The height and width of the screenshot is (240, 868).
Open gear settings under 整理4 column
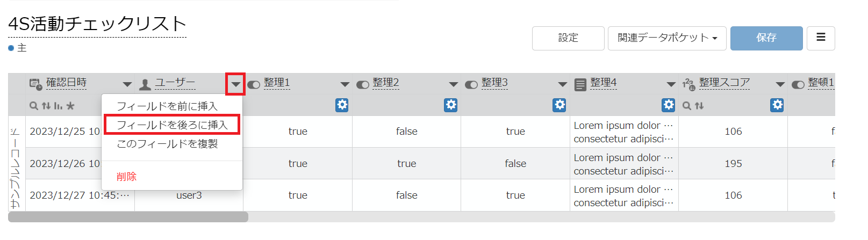(x=669, y=105)
